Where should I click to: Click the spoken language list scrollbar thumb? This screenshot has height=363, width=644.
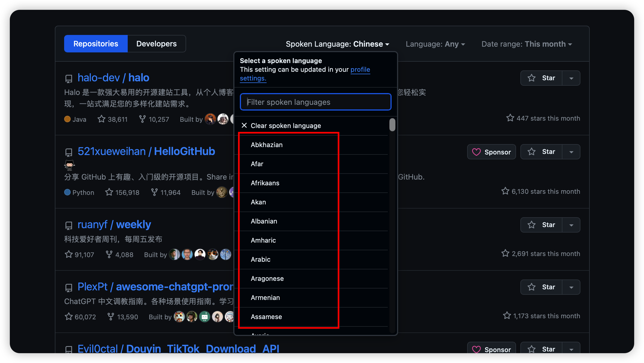click(x=392, y=125)
